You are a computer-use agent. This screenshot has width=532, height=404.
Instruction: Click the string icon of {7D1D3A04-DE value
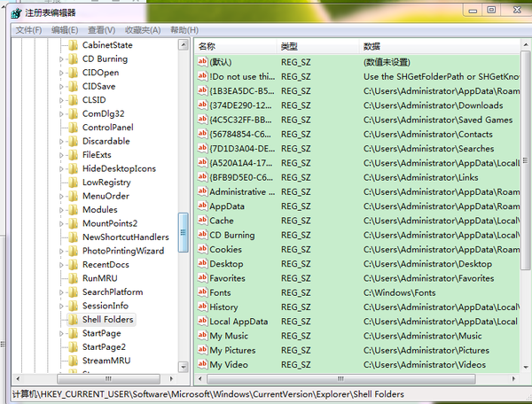[x=202, y=148]
